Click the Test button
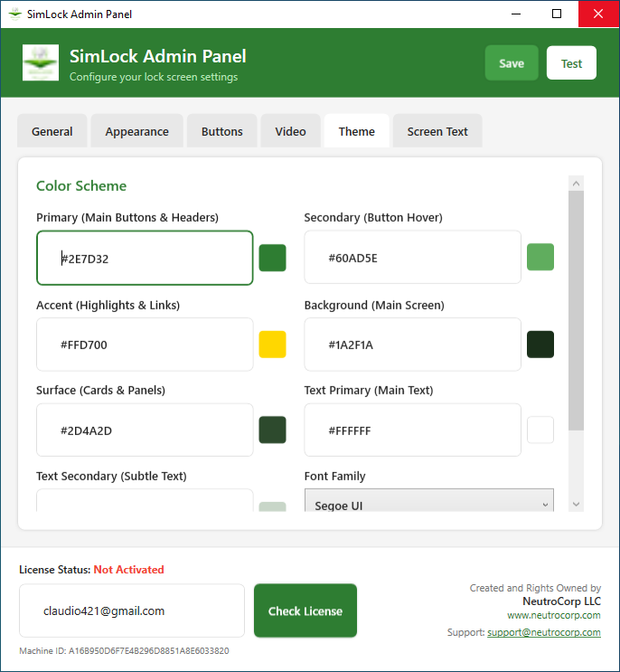Viewport: 620px width, 672px height. pos(571,63)
